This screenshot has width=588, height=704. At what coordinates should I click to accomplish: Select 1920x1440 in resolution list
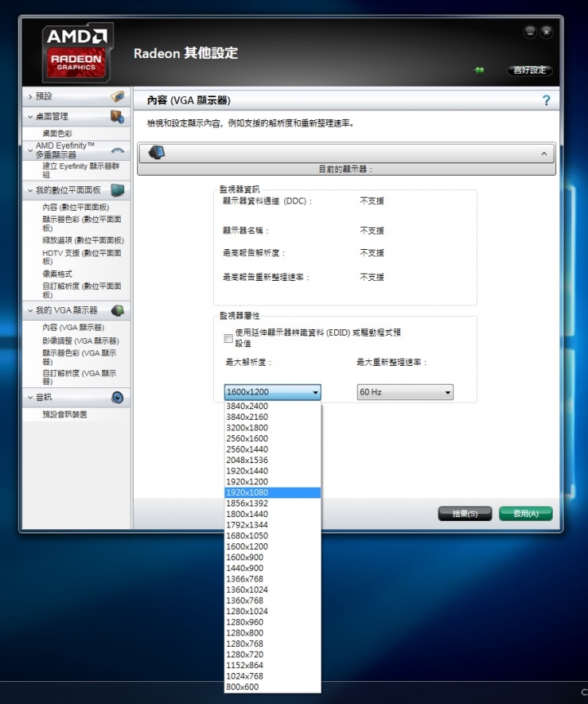273,471
